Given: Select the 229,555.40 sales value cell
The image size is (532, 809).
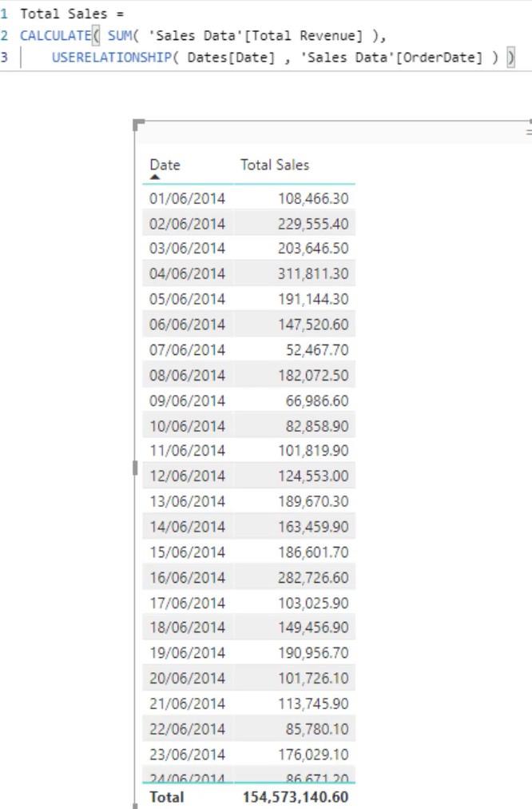Looking at the screenshot, I should (313, 224).
